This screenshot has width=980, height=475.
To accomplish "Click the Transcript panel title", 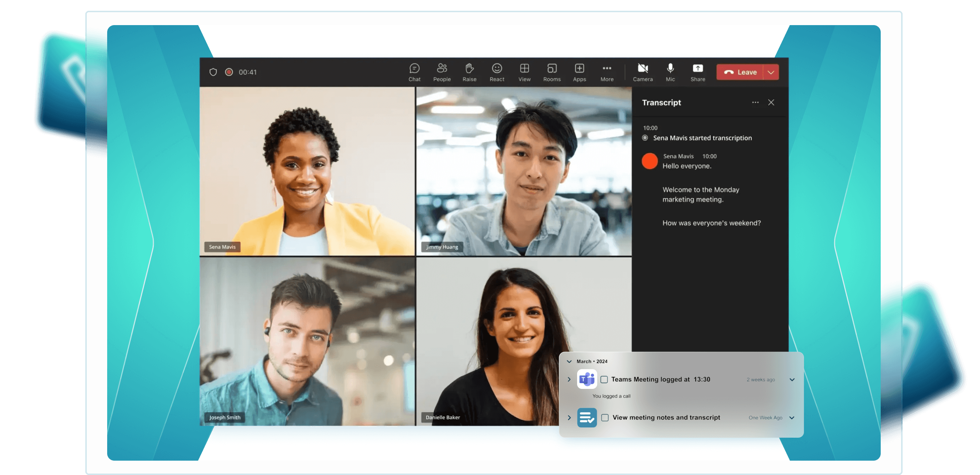I will [661, 103].
